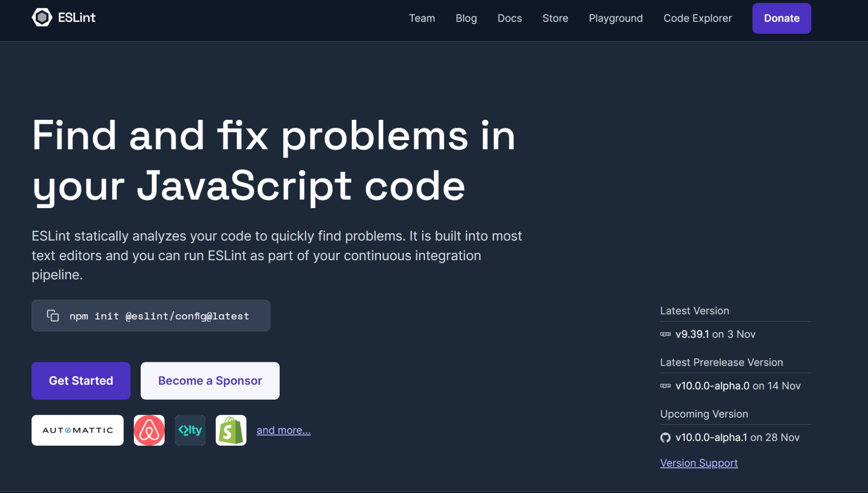Open the Team page from navigation
The height and width of the screenshot is (493, 868).
(422, 18)
